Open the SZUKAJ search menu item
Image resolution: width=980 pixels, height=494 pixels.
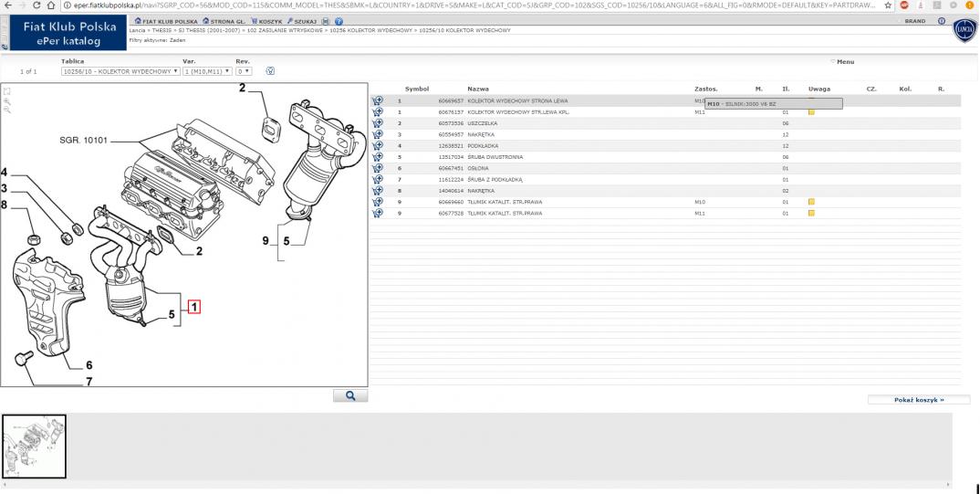coord(302,21)
